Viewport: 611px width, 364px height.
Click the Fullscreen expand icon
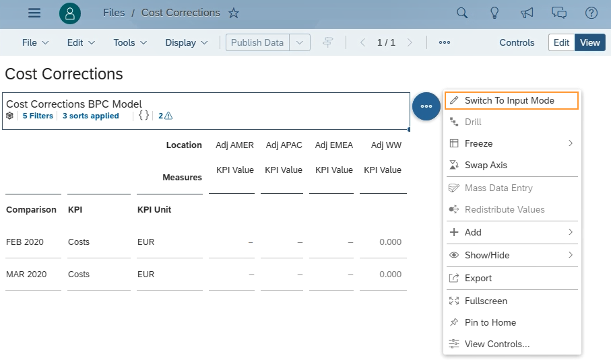tap(454, 301)
